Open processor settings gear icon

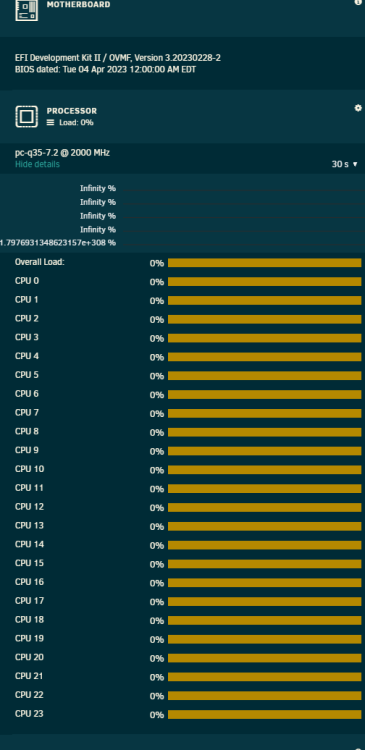coord(358,108)
